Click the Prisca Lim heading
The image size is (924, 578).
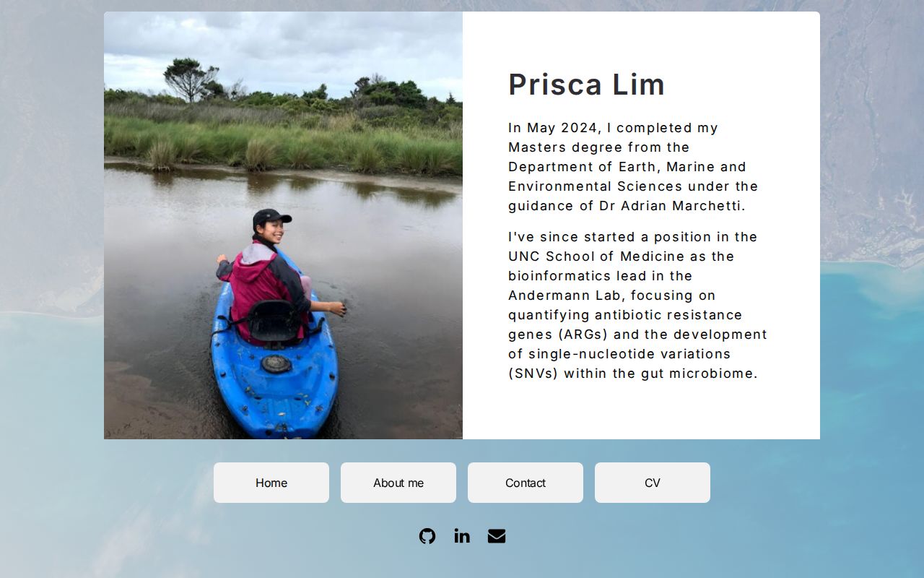pyautogui.click(x=586, y=85)
